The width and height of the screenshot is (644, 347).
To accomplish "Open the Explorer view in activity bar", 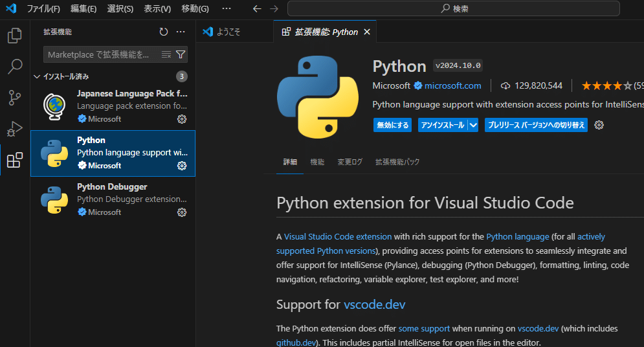I will [x=14, y=36].
